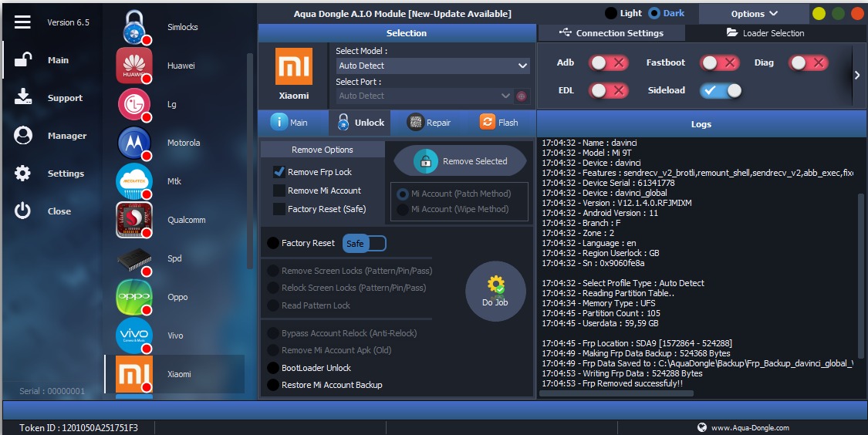
Task: Open the Loader Selection tab
Action: click(x=765, y=33)
